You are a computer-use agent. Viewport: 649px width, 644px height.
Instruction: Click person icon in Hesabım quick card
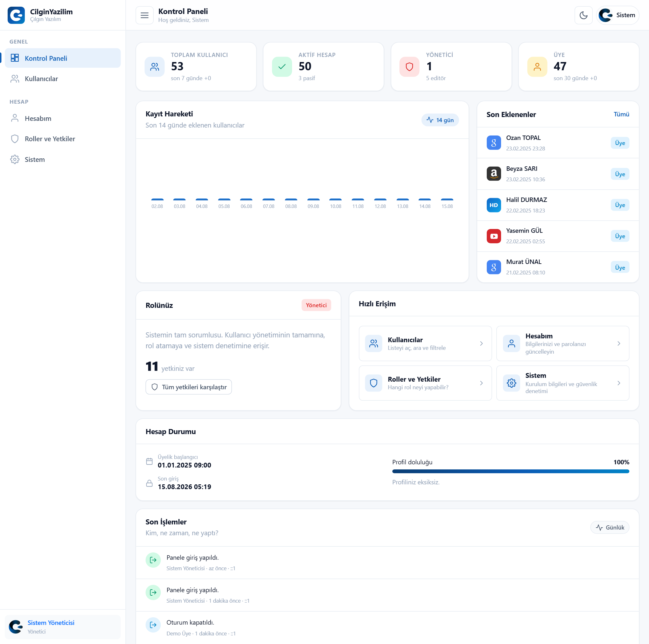pyautogui.click(x=511, y=343)
